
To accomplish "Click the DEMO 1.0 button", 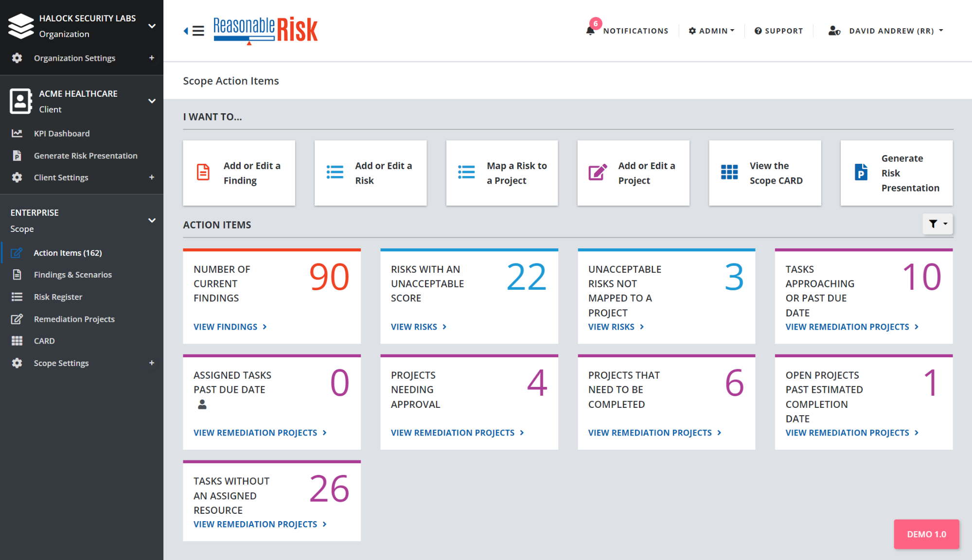I will [926, 534].
